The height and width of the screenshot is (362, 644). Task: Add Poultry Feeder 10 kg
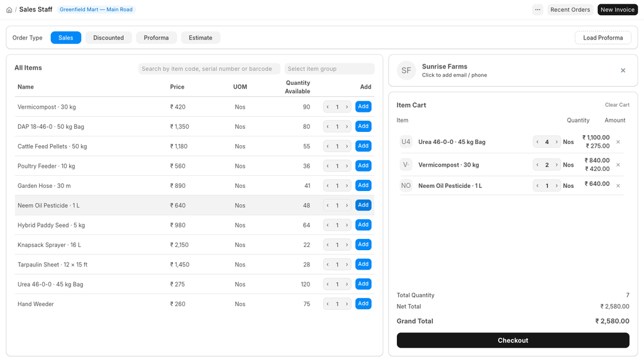[x=363, y=166]
